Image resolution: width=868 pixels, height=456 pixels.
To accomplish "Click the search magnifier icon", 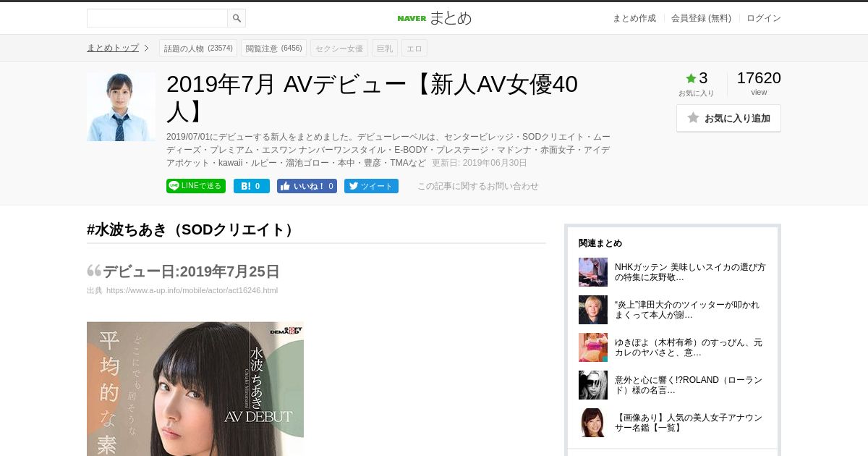I will (x=237, y=18).
